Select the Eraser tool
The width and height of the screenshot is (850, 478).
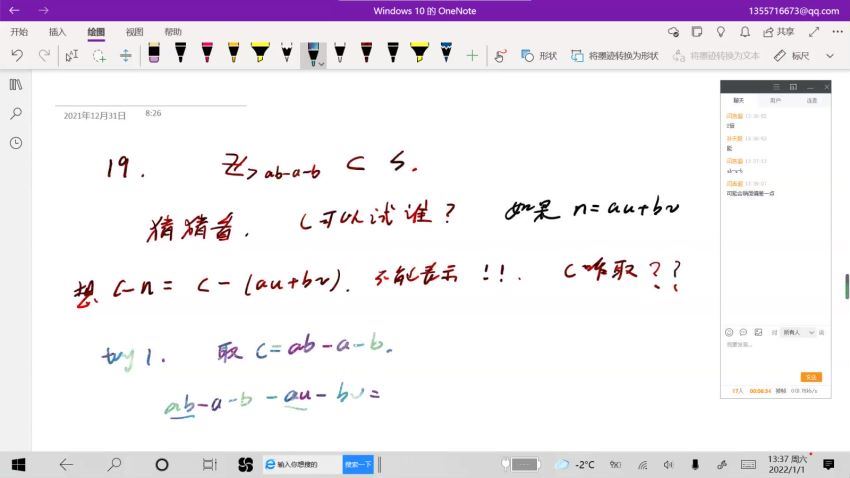click(154, 54)
